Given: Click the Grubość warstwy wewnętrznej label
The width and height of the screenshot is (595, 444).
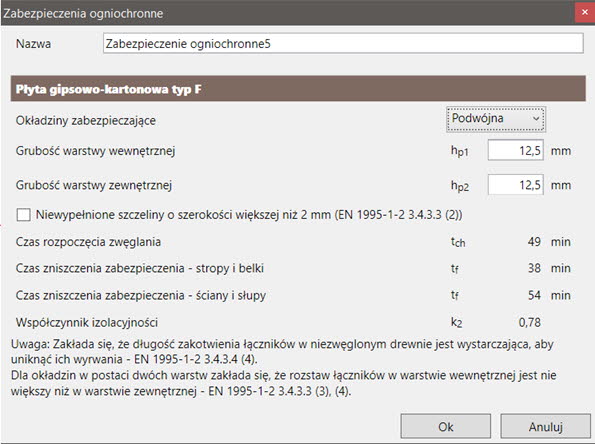Looking at the screenshot, I should [x=95, y=151].
